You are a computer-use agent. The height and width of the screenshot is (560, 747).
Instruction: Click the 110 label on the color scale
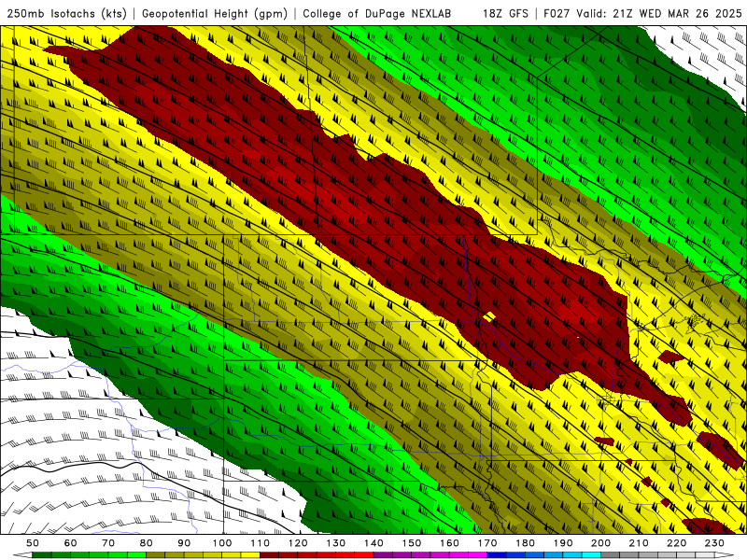click(x=261, y=543)
